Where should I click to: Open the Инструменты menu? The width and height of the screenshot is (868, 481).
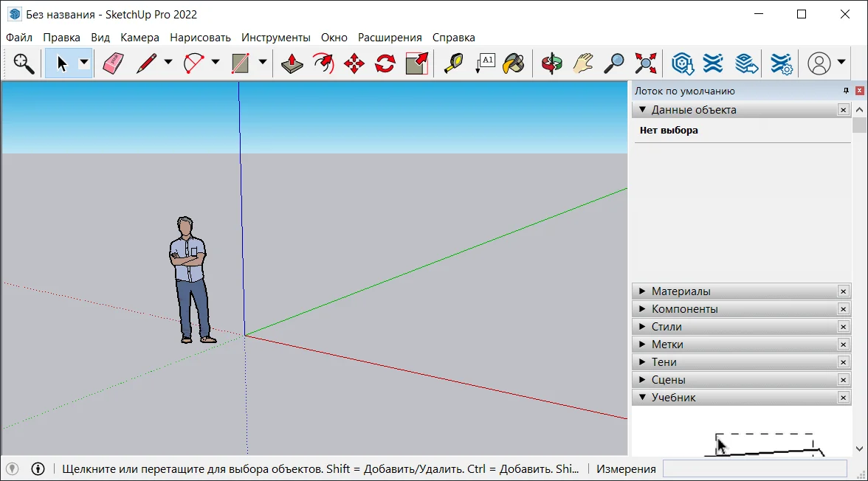[x=276, y=37]
